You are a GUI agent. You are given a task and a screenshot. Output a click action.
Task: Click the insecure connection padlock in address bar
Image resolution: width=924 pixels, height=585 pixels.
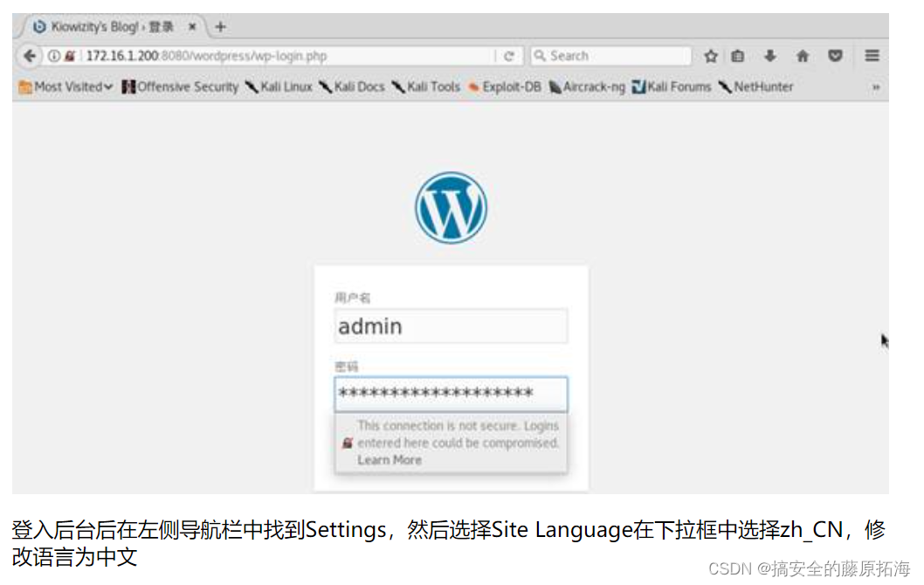click(70, 56)
